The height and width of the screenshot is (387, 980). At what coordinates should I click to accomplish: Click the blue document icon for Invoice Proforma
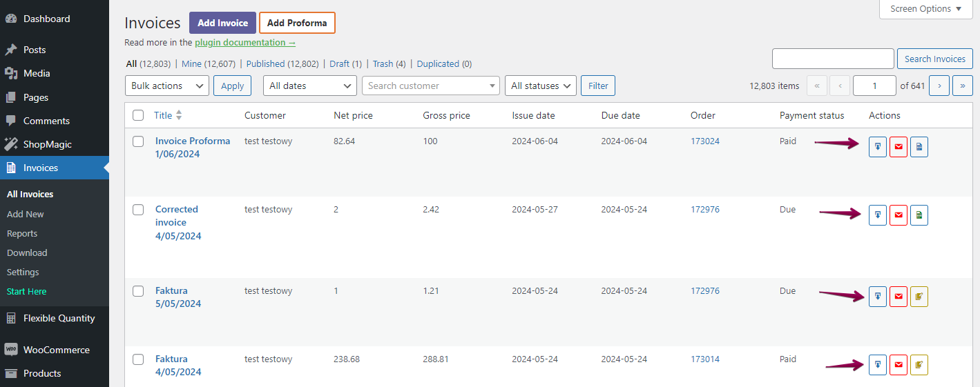point(919,147)
